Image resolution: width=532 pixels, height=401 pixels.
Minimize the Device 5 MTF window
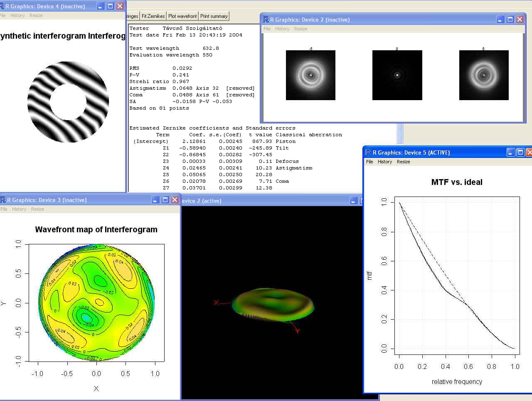tap(510, 153)
